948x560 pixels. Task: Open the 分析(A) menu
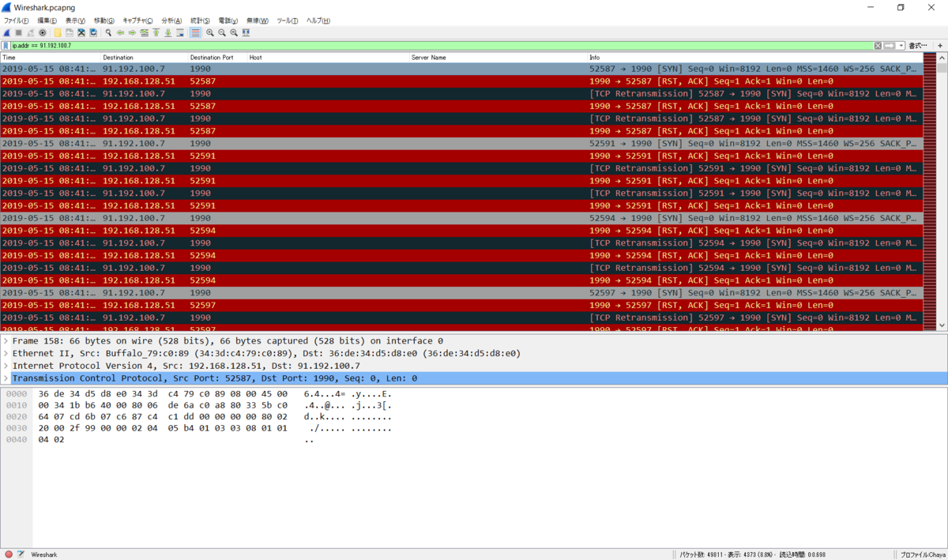click(x=171, y=21)
